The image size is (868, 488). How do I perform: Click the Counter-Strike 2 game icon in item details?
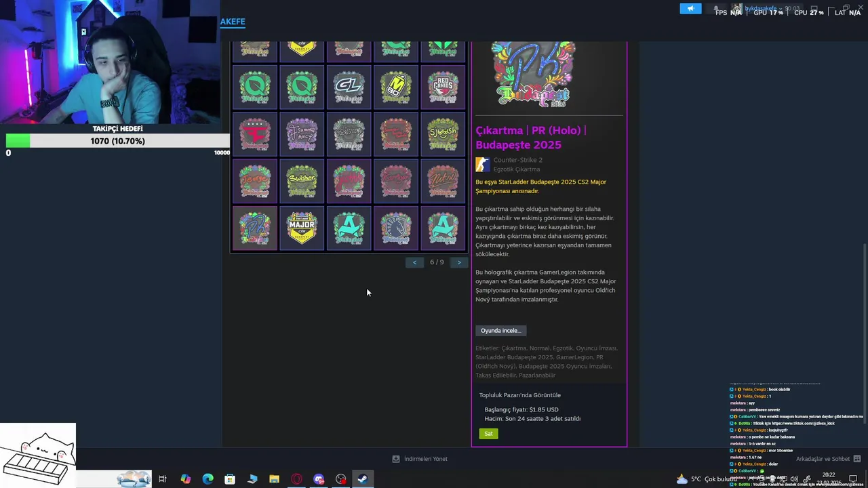[482, 165]
